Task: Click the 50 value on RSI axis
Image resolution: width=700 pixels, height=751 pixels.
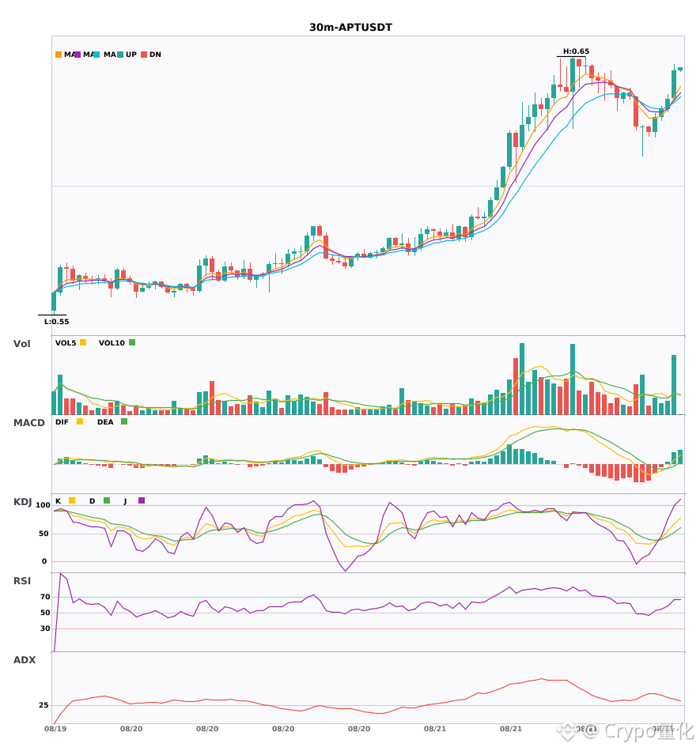Action: pos(45,613)
